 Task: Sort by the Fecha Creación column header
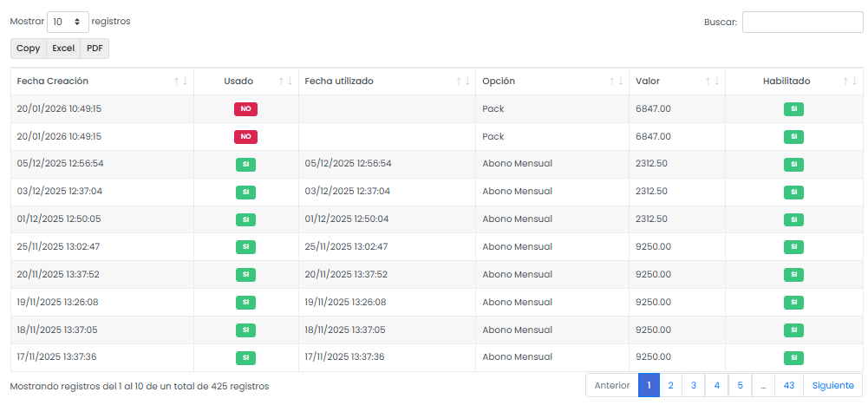(101, 82)
